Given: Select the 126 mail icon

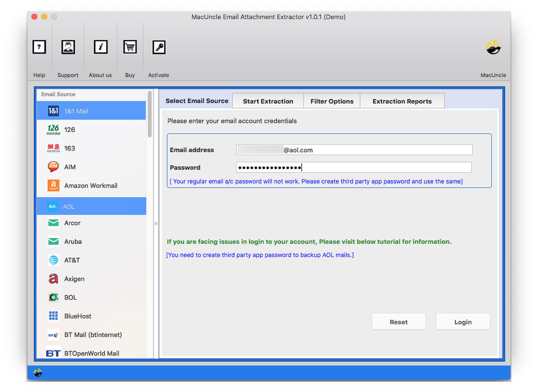Looking at the screenshot, I should [x=53, y=130].
